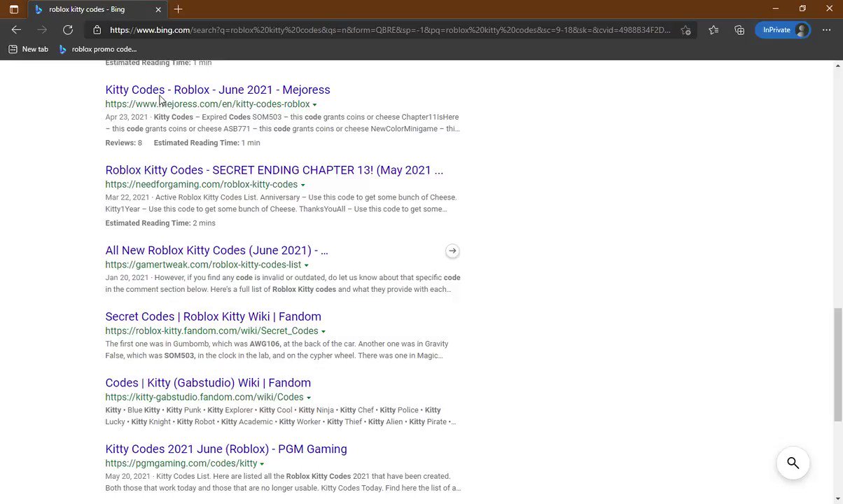
Task: Open the Favorites list icon
Action: tap(713, 30)
